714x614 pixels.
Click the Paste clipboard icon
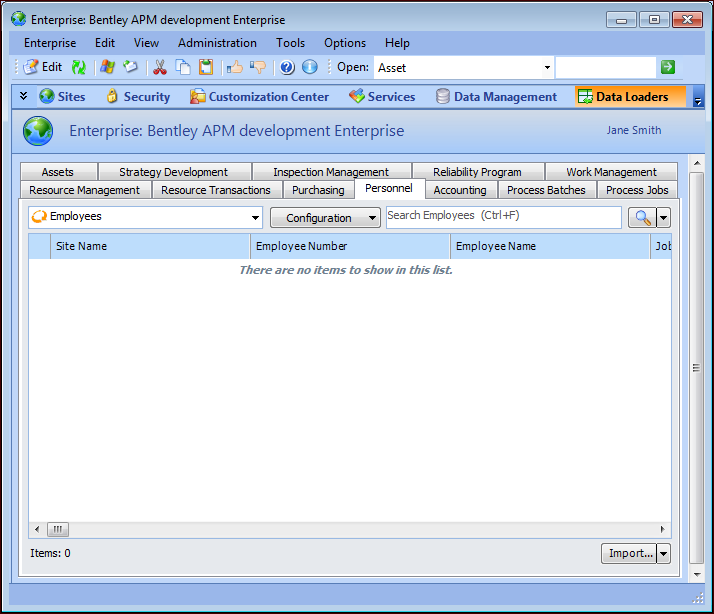[206, 67]
